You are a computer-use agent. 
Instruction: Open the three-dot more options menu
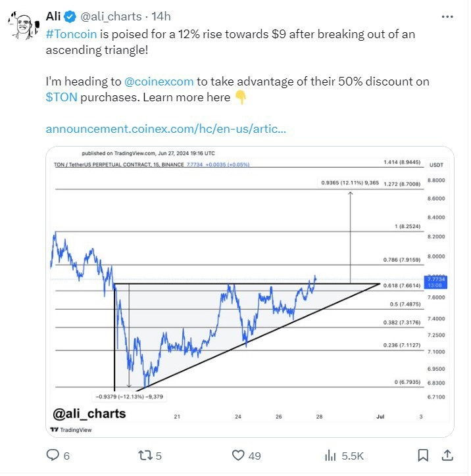tap(447, 16)
